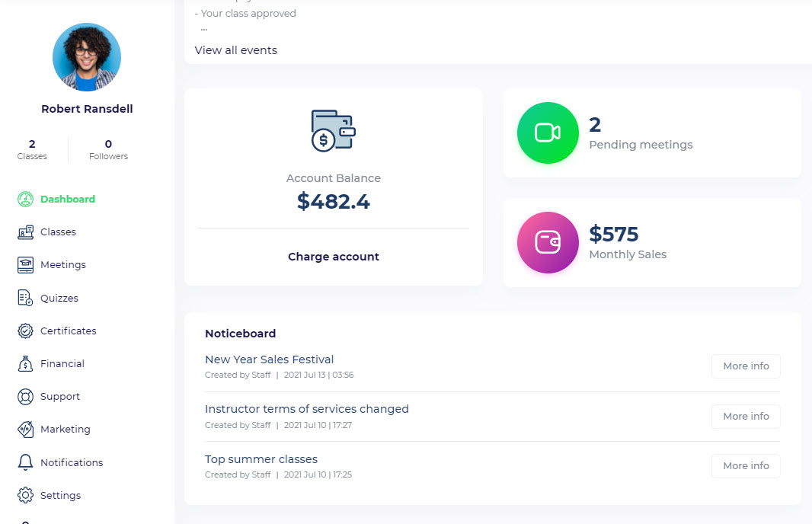Image resolution: width=812 pixels, height=524 pixels.
Task: Click the Charge account button
Action: click(334, 257)
